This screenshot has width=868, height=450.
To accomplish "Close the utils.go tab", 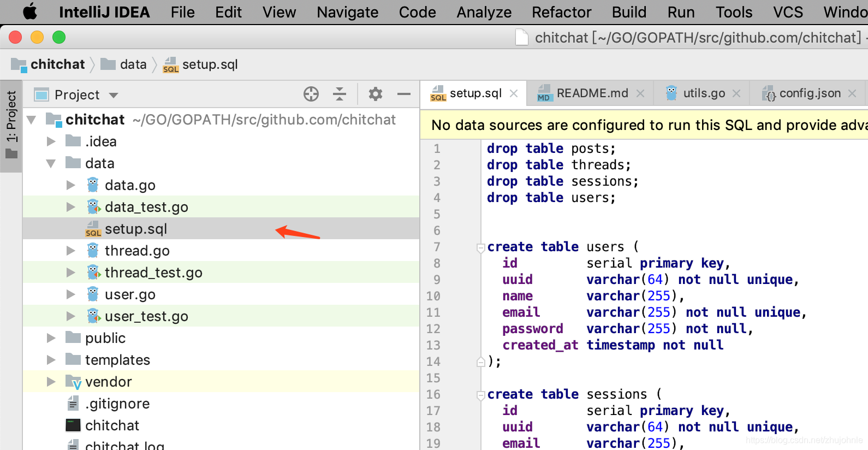I will pos(736,93).
